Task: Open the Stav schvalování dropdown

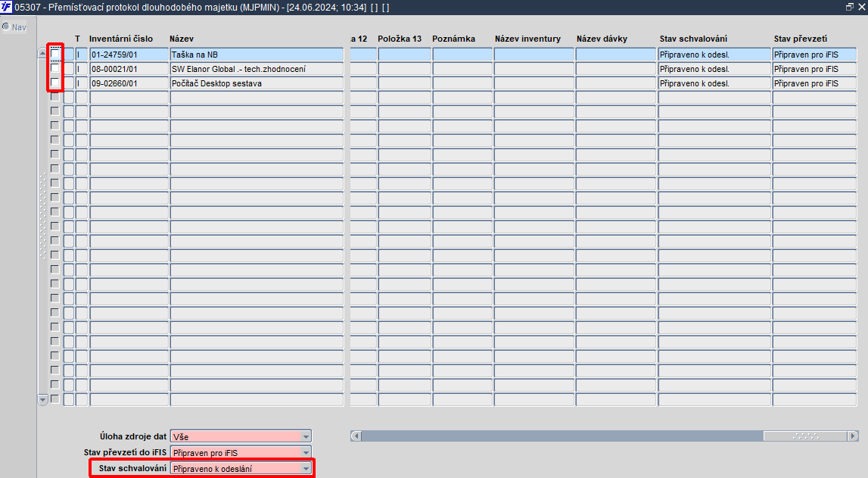Action: (x=306, y=469)
